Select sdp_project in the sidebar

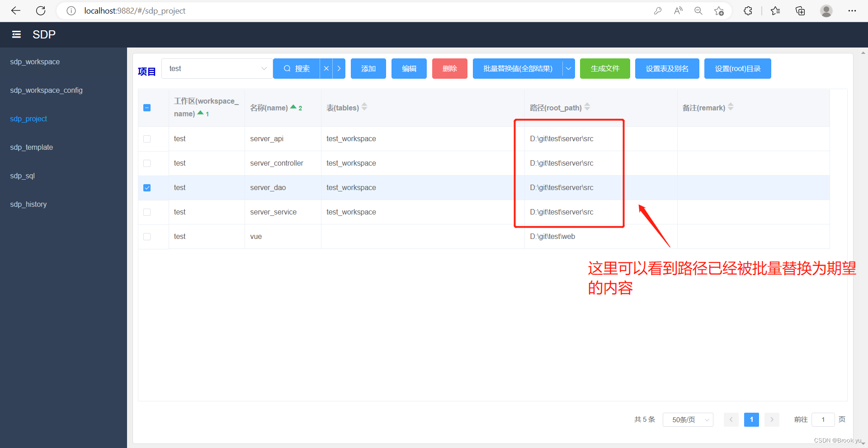(x=28, y=119)
